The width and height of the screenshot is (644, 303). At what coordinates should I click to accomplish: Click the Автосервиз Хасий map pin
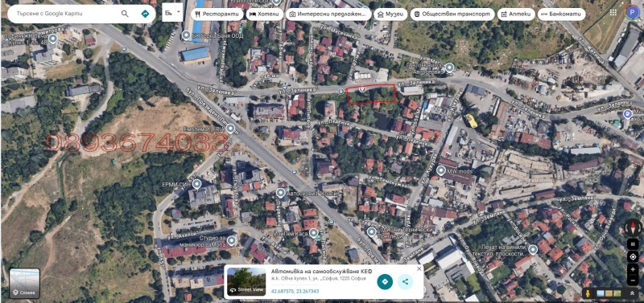[280, 193]
